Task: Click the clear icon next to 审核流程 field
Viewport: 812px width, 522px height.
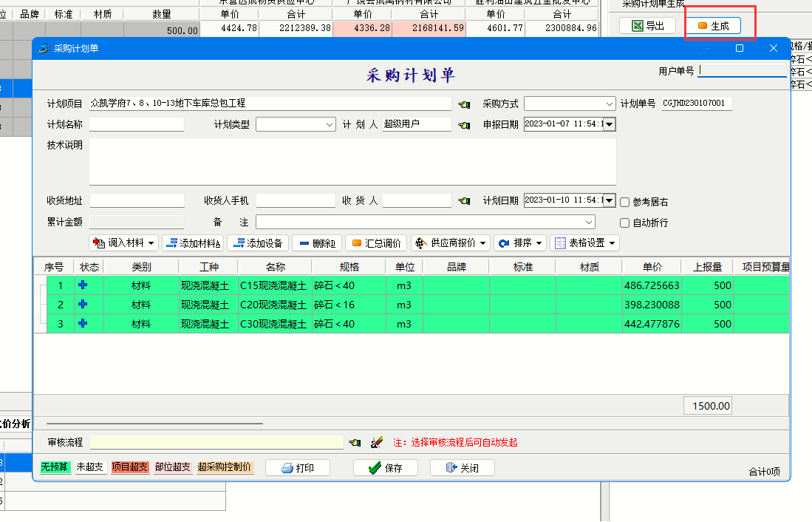Action: (x=376, y=443)
